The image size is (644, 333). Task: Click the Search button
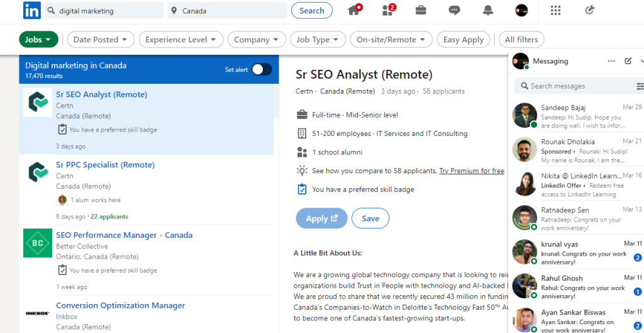[312, 11]
